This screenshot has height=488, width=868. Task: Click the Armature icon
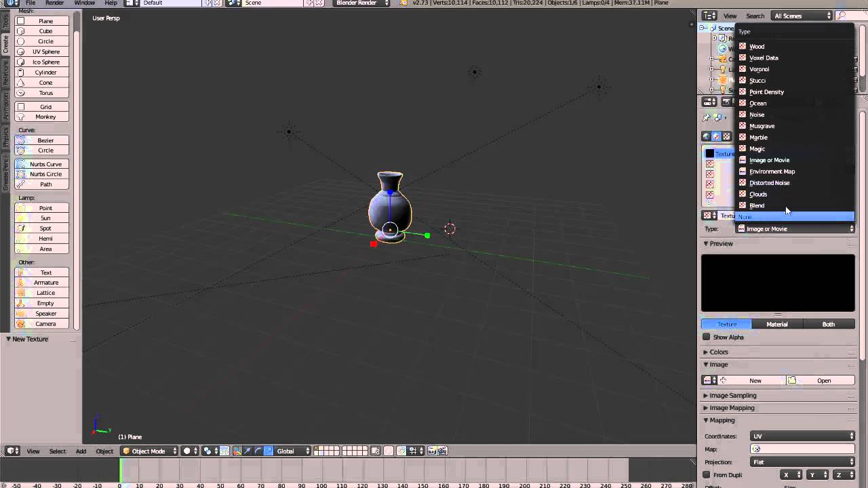pyautogui.click(x=21, y=283)
